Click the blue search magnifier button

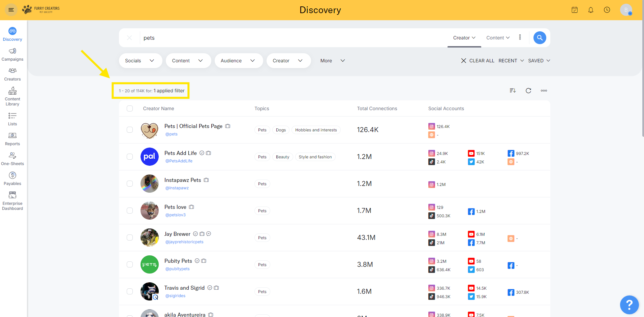coord(540,38)
